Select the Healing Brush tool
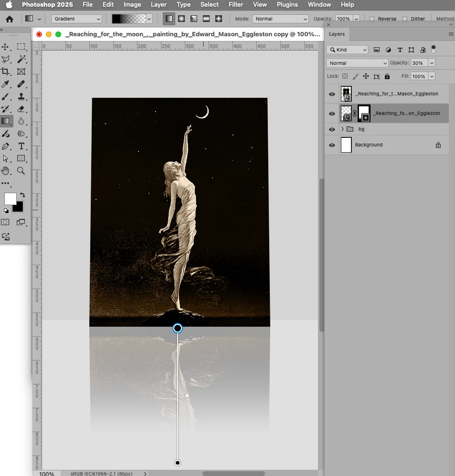The height and width of the screenshot is (476, 455). [x=21, y=84]
